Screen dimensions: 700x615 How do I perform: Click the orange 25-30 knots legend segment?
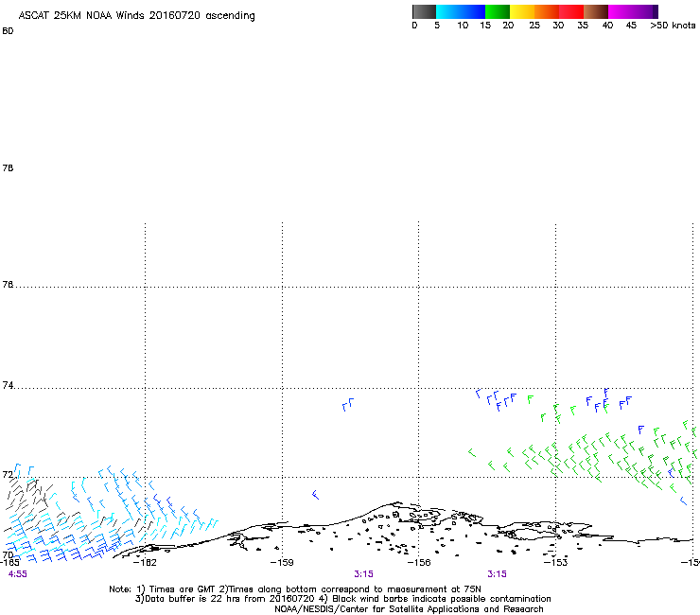[x=547, y=11]
